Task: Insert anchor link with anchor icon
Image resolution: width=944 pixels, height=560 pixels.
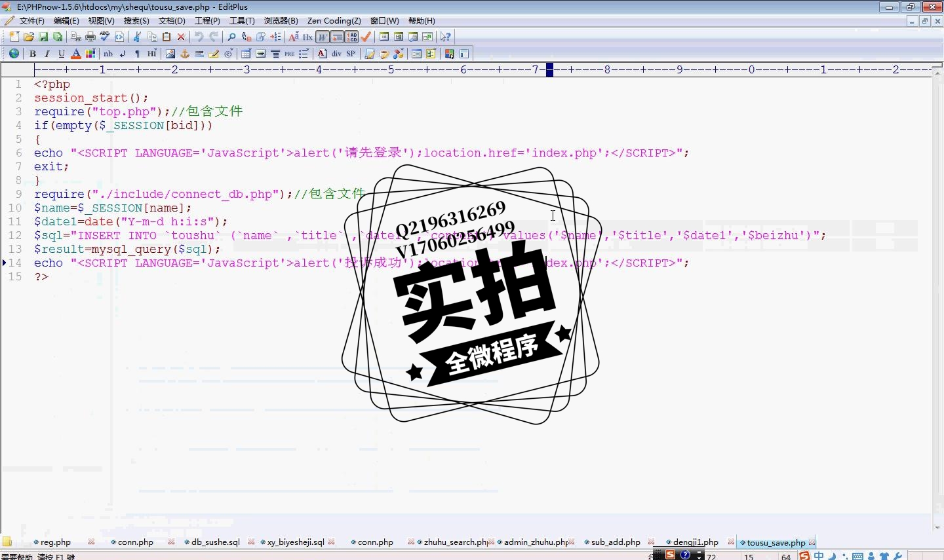Action: click(185, 54)
